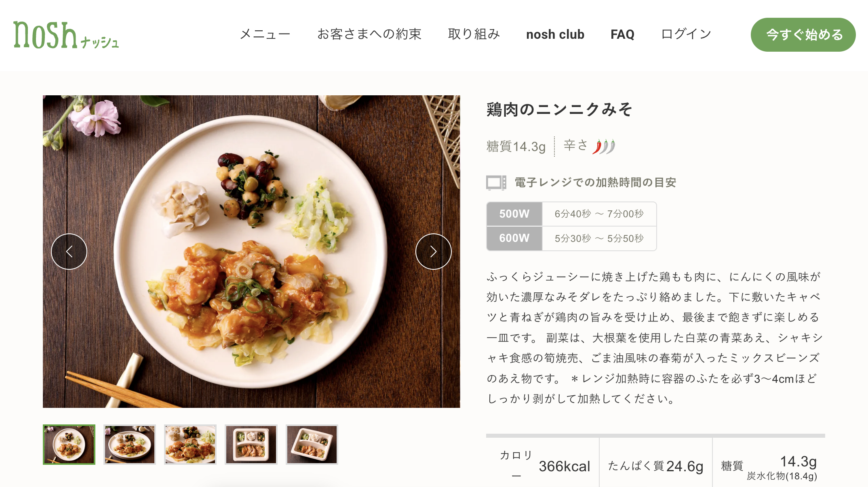This screenshot has height=487, width=868.
Task: Click the 今すぐ始める button
Action: click(x=803, y=35)
